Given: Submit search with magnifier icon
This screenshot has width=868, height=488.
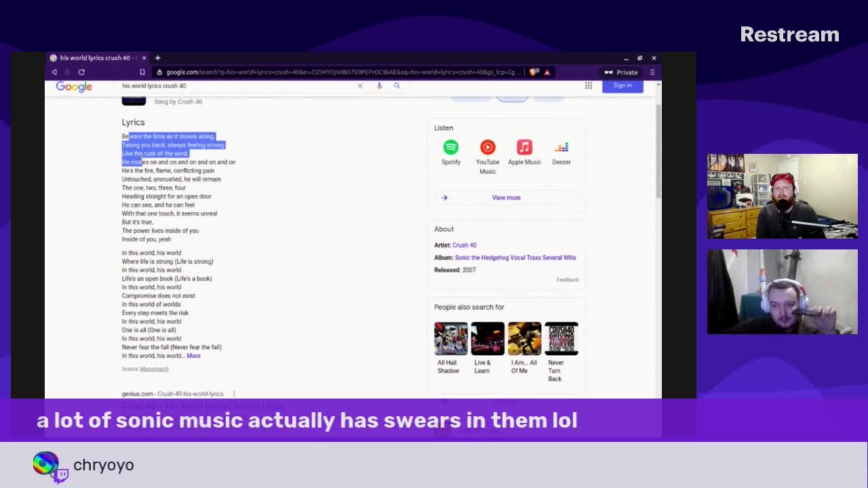Looking at the screenshot, I should [x=397, y=85].
